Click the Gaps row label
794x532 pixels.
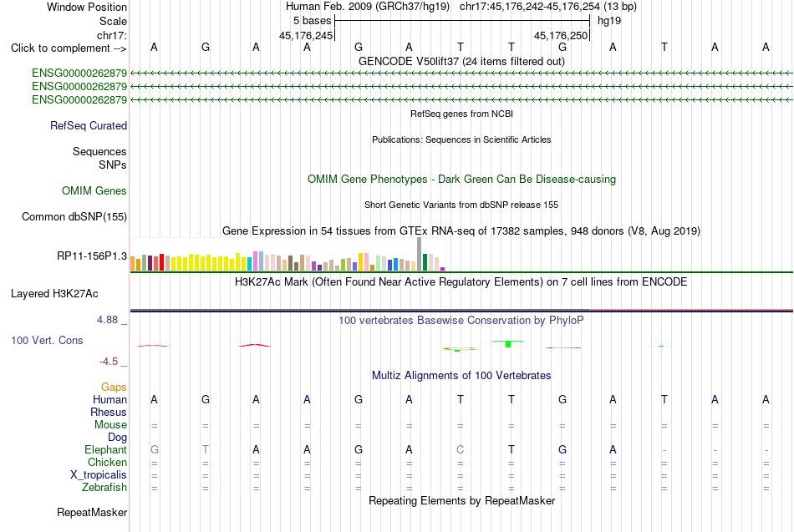coord(114,388)
